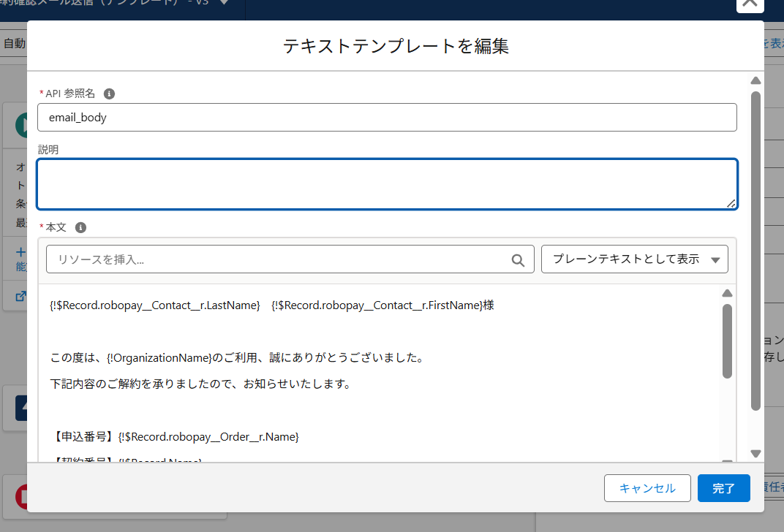784x532 pixels.
Task: Click the dialog's main vertical scrollbar thumb
Action: [x=756, y=248]
